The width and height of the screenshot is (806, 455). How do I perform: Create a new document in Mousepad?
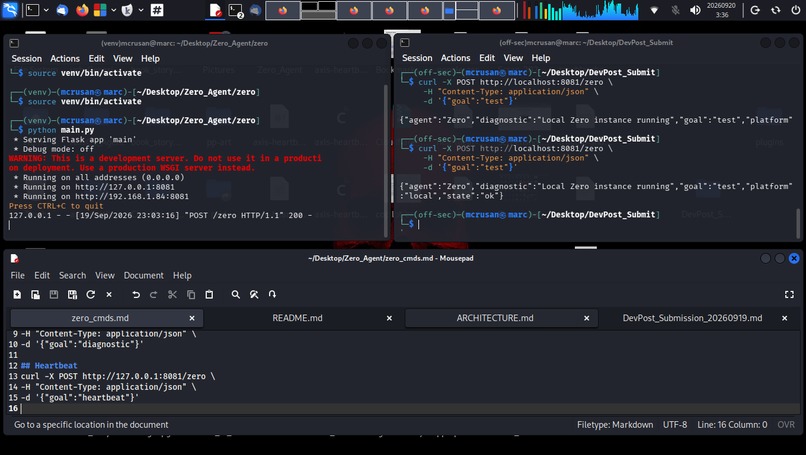(x=17, y=295)
